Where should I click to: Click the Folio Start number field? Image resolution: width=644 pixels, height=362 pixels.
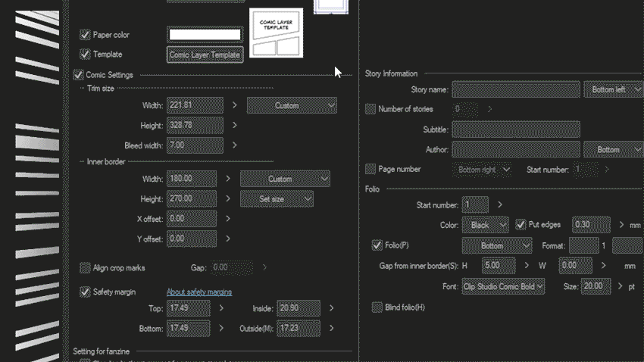coord(475,204)
